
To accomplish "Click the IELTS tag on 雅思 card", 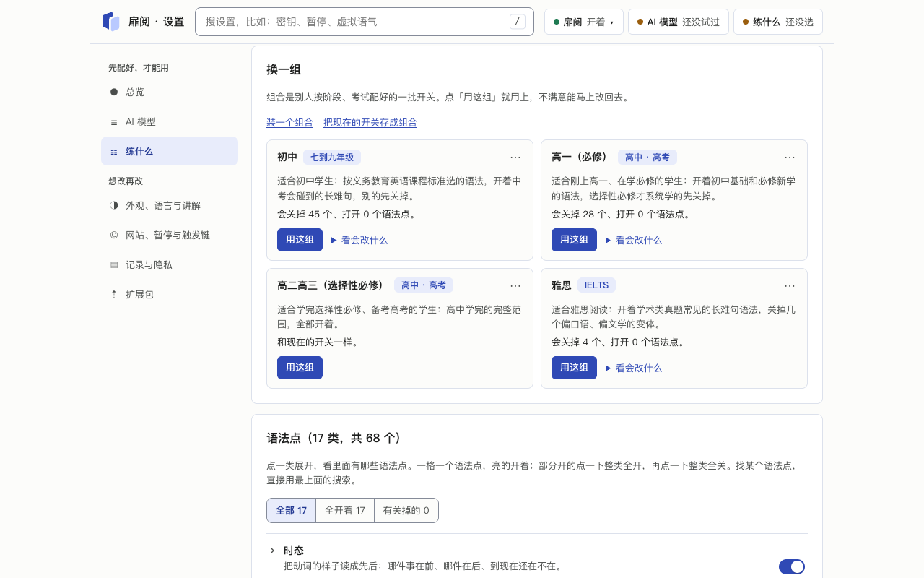I will 596,285.
